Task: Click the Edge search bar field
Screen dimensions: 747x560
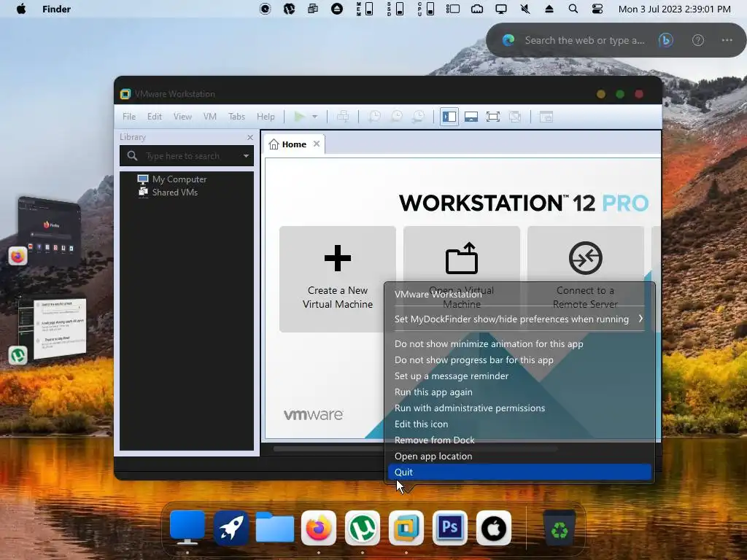Action: click(584, 41)
